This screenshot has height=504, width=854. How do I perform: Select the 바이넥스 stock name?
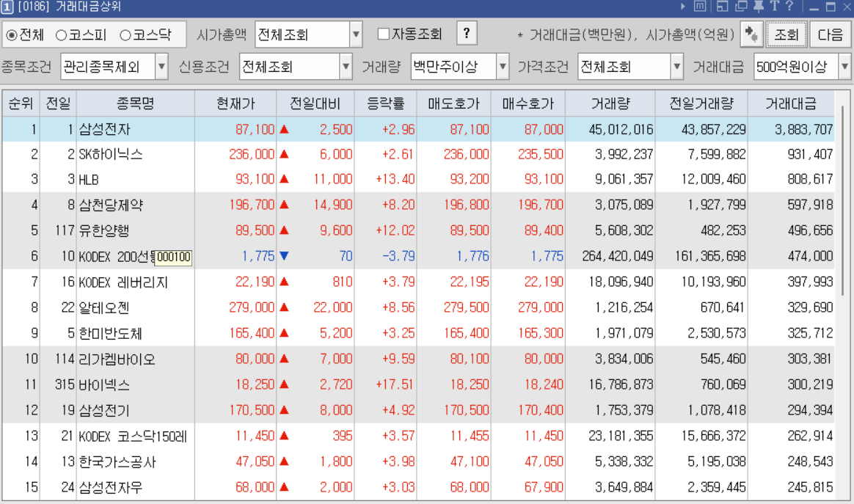(104, 384)
